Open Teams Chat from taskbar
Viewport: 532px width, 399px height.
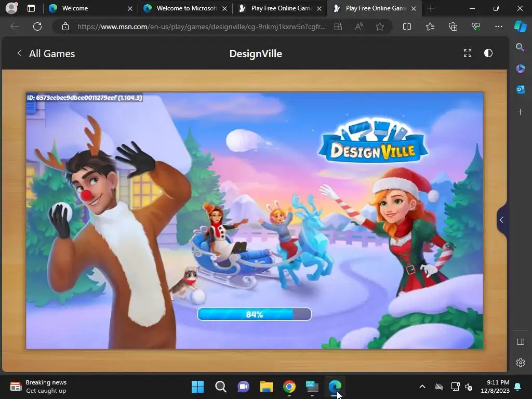pos(243,387)
